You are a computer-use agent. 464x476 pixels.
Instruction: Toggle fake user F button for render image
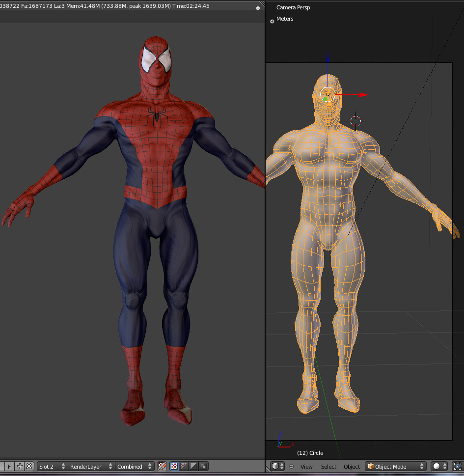[9, 466]
